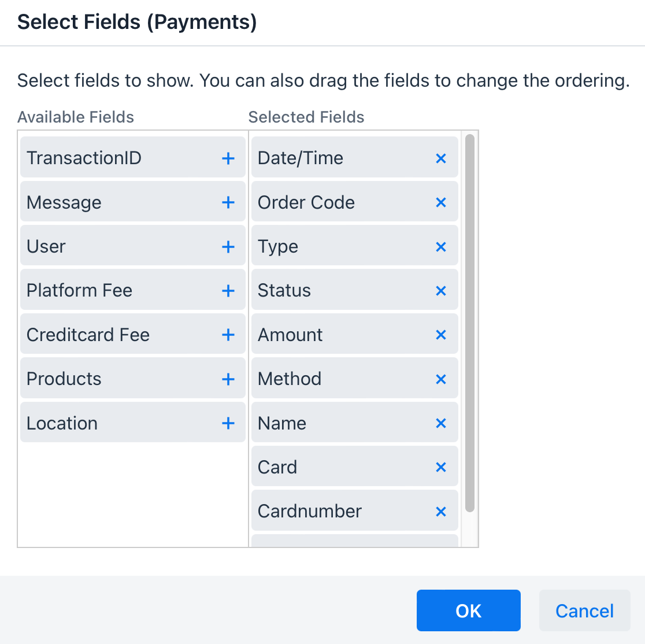645x644 pixels.
Task: Remove the Amount field x icon
Action: [441, 335]
